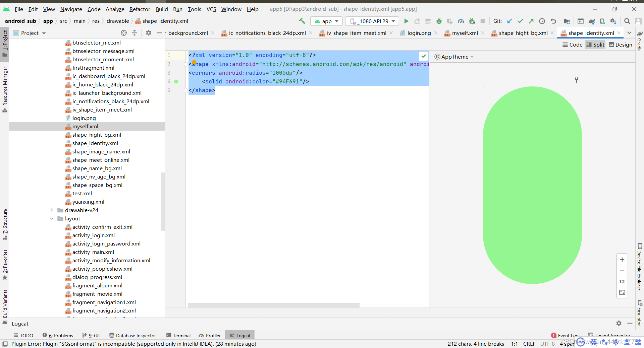Expand the drawable-v24 folder
The height and width of the screenshot is (348, 644).
[52, 210]
